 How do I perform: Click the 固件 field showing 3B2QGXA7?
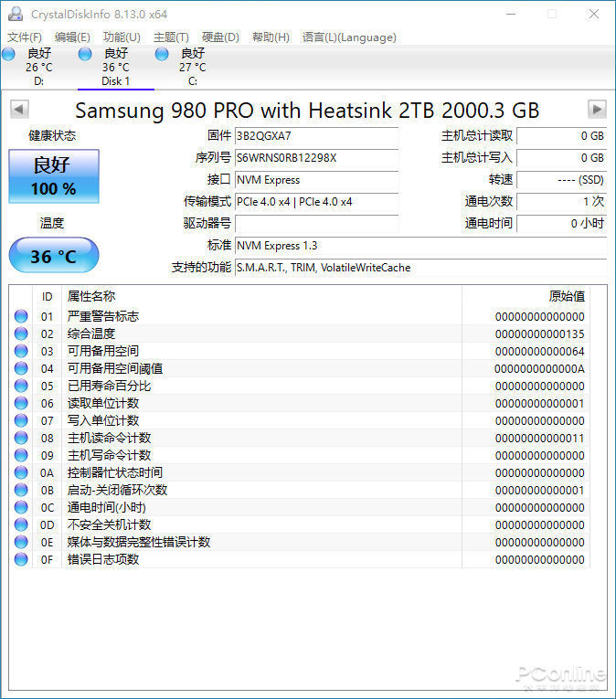point(317,135)
